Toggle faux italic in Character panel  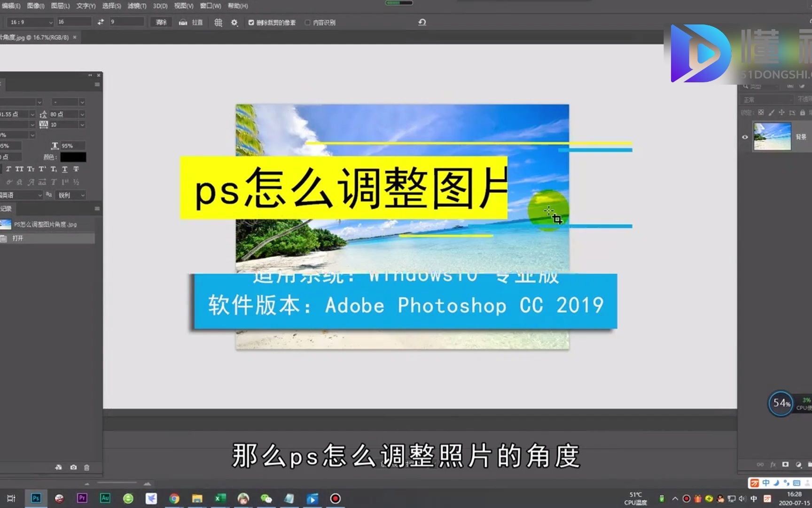point(8,169)
